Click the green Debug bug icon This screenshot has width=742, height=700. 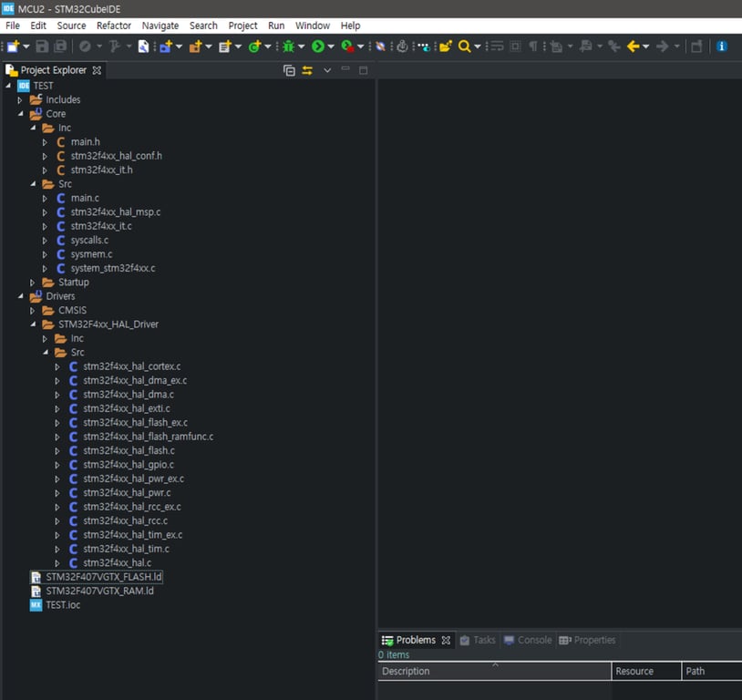pos(288,46)
